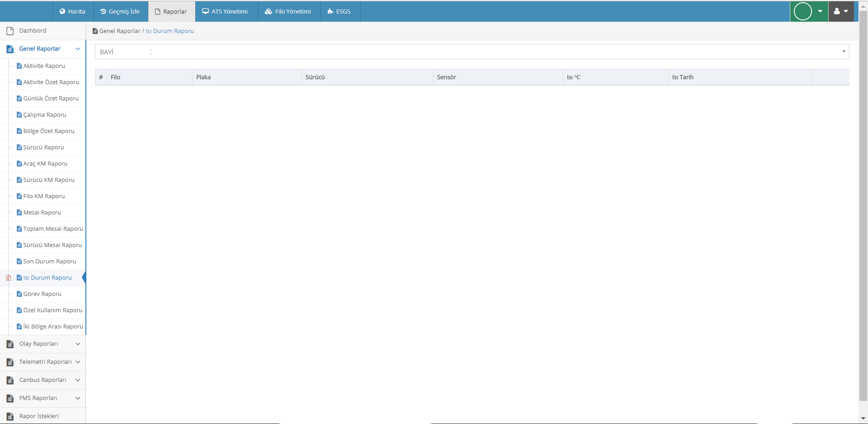Click the Raporlar tab page icon
Viewport: 868px width, 424px height.
(158, 11)
